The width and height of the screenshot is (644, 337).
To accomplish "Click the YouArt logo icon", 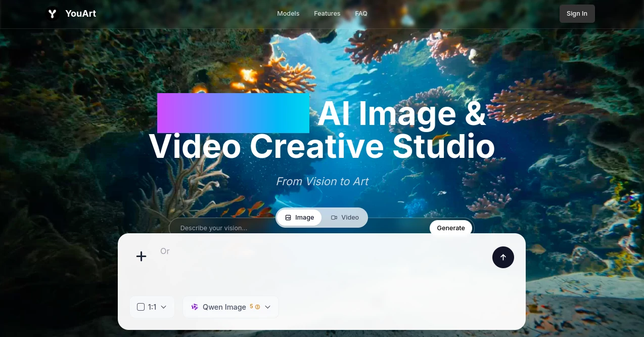I will click(52, 13).
